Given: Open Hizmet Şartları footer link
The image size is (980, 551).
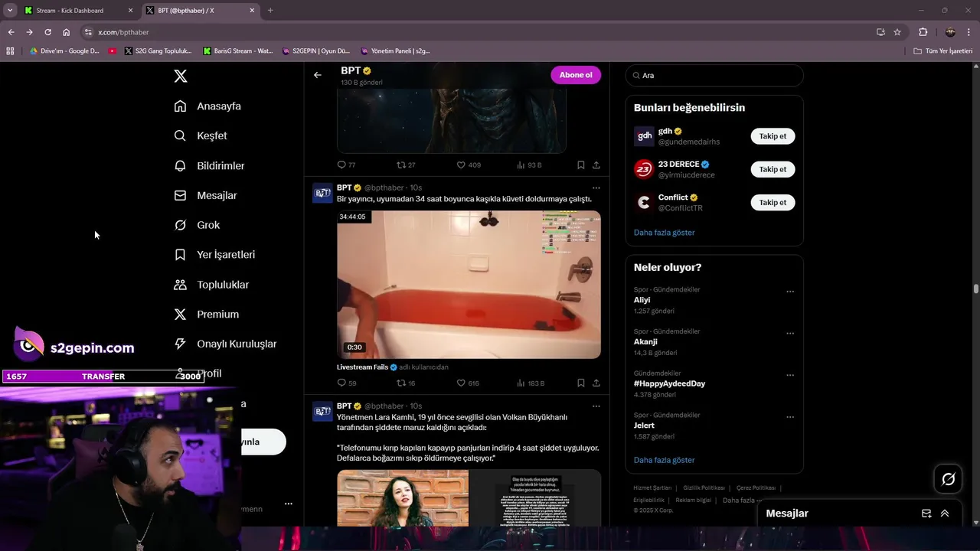Looking at the screenshot, I should (652, 487).
